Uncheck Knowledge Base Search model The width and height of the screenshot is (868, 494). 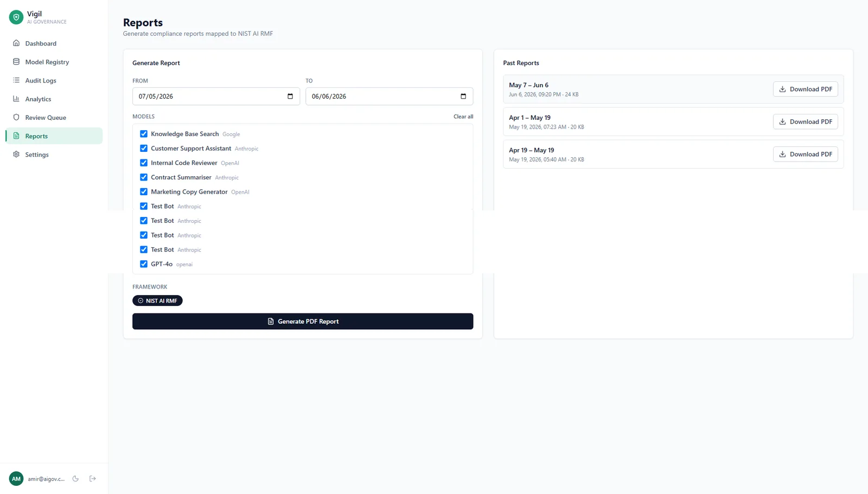pos(144,134)
